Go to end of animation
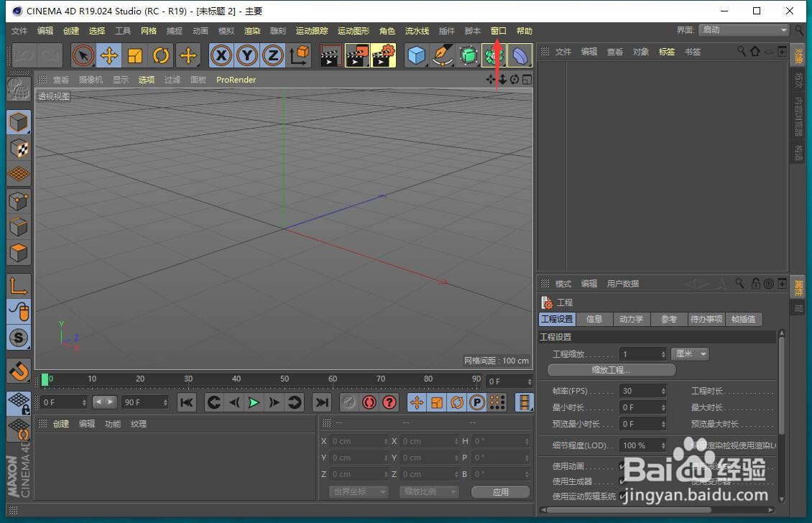This screenshot has width=812, height=523. coord(322,402)
